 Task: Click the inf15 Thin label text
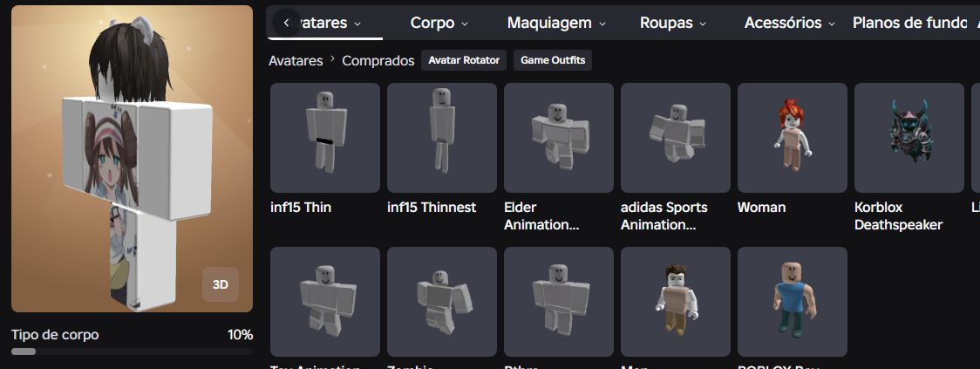click(x=301, y=208)
